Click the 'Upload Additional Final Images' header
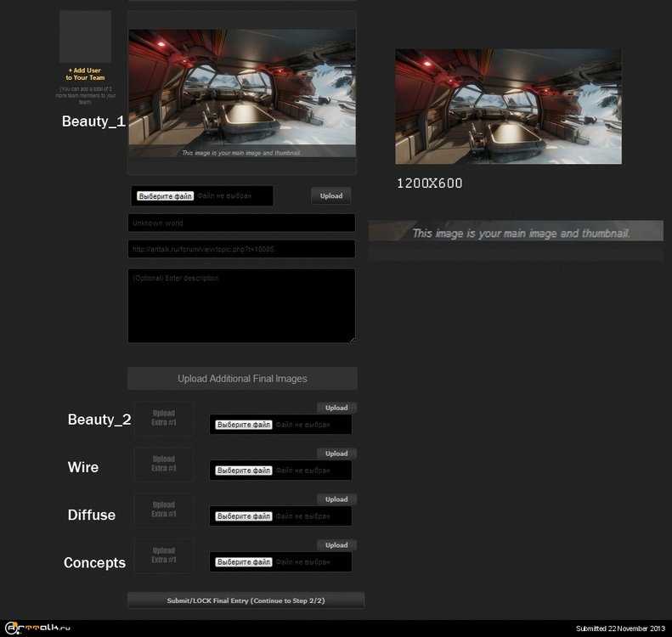This screenshot has height=637, width=672. point(242,379)
